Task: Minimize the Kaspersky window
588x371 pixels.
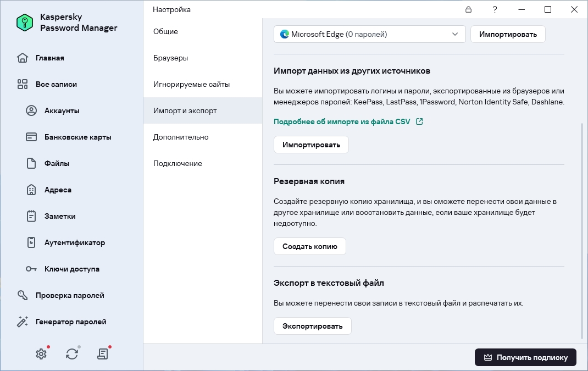Action: 522,9
